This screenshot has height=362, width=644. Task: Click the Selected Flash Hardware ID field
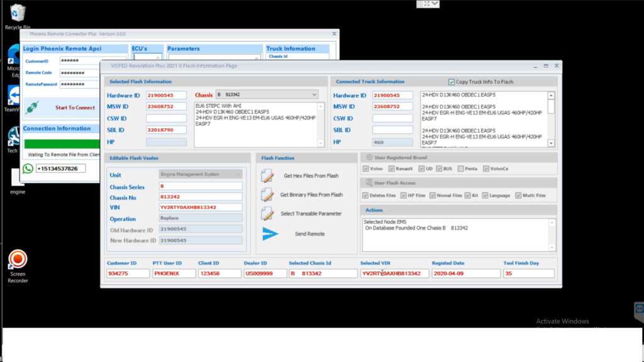click(x=166, y=96)
